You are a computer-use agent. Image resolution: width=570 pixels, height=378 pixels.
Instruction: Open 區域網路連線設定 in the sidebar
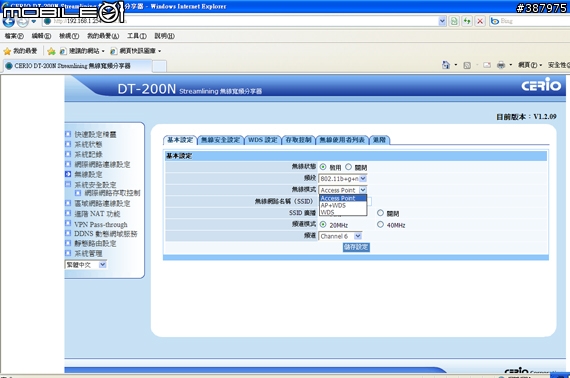(102, 204)
